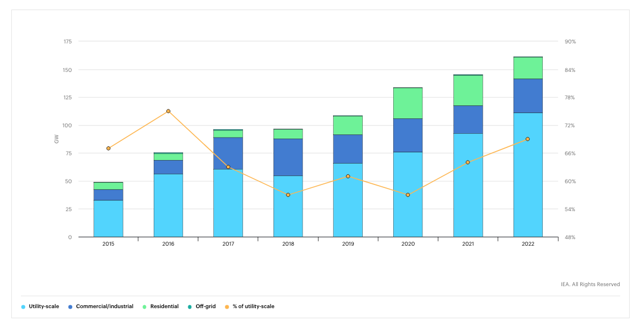Select the 2022 commercial/industrial bar segment
The height and width of the screenshot is (326, 644).
528,96
